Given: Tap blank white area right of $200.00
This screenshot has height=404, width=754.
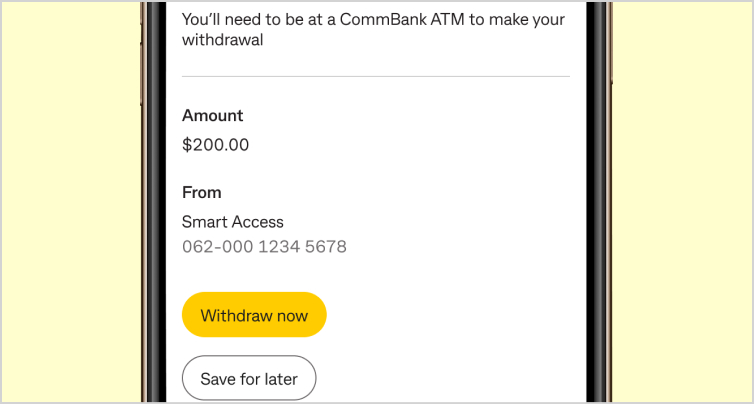Looking at the screenshot, I should 420,145.
